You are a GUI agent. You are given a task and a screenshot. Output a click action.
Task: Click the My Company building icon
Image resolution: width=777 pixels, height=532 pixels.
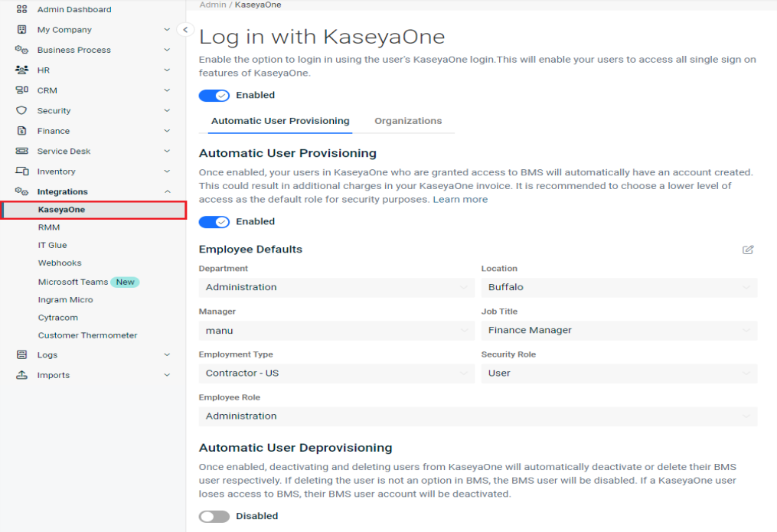coord(21,29)
